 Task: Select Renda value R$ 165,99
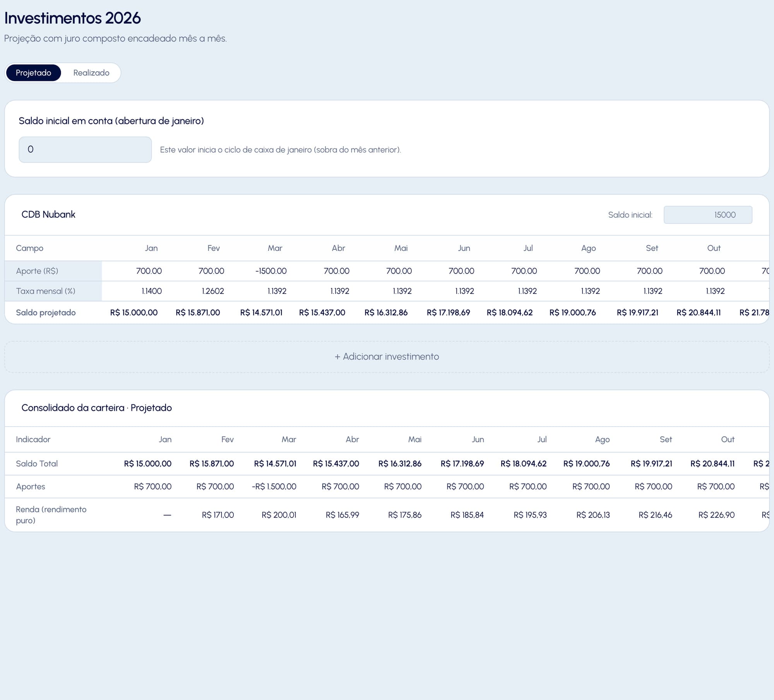pos(342,515)
